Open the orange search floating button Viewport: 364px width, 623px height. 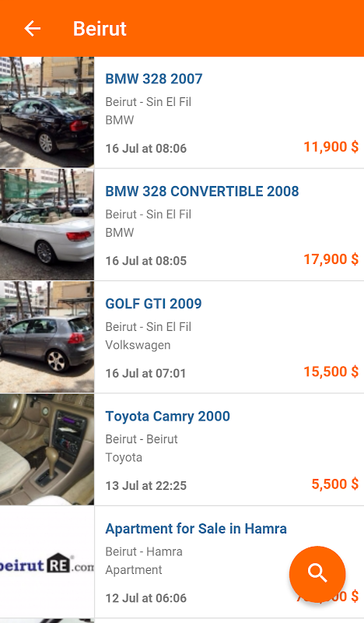(317, 574)
